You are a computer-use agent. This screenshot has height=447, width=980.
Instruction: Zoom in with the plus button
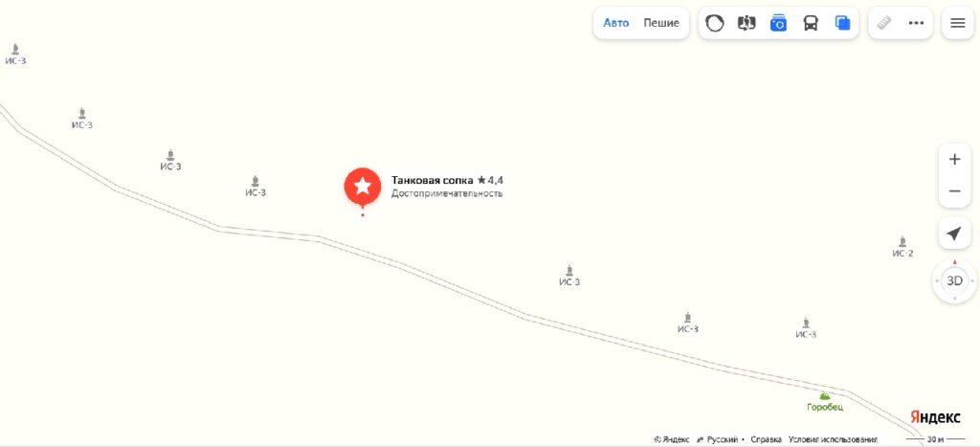coord(954,160)
